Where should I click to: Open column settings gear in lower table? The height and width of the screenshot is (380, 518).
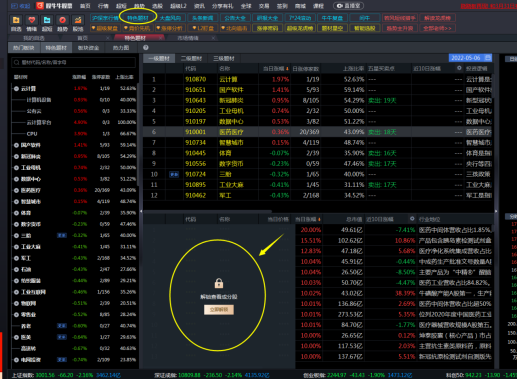pos(412,219)
